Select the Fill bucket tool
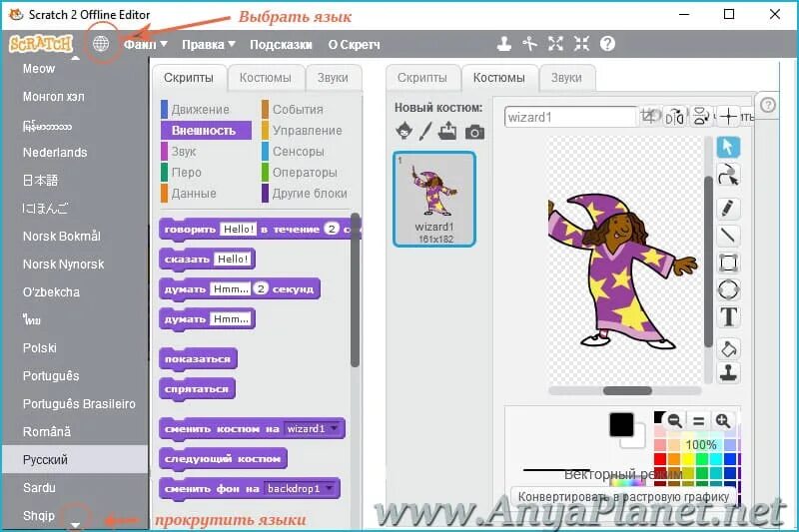This screenshot has height=532, width=799. [728, 349]
